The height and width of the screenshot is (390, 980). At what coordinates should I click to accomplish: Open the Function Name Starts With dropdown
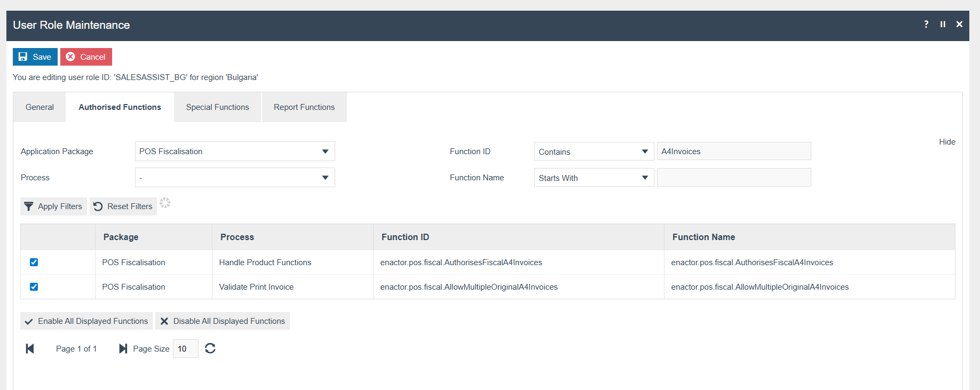pyautogui.click(x=594, y=178)
